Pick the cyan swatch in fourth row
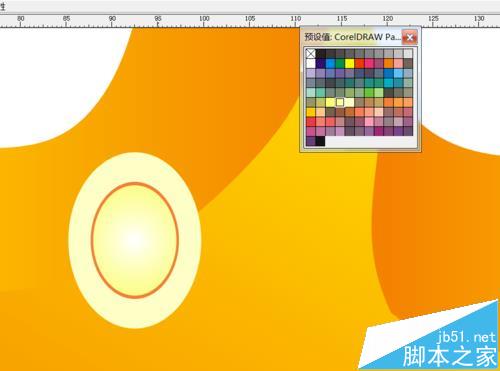Image resolution: width=500 pixels, height=371 pixels. 389,83
